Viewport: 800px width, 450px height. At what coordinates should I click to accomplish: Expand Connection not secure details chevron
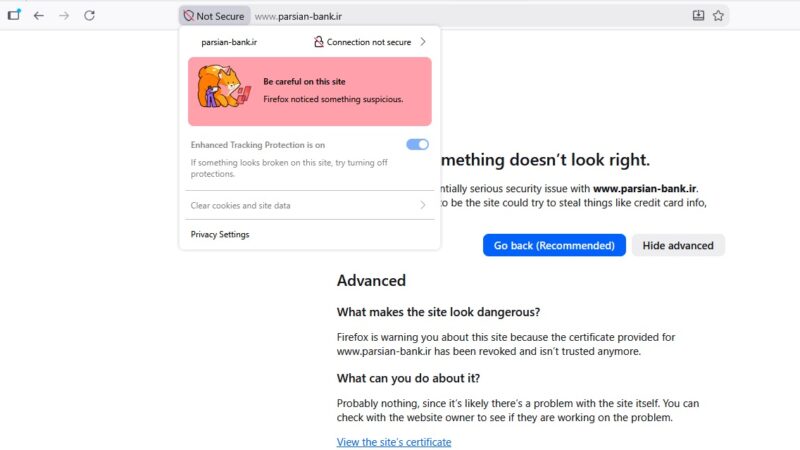[423, 42]
